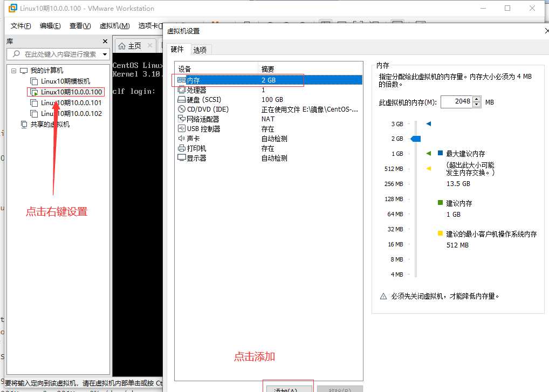
Task: Click the memory size field showing 2048
Action: tap(457, 102)
